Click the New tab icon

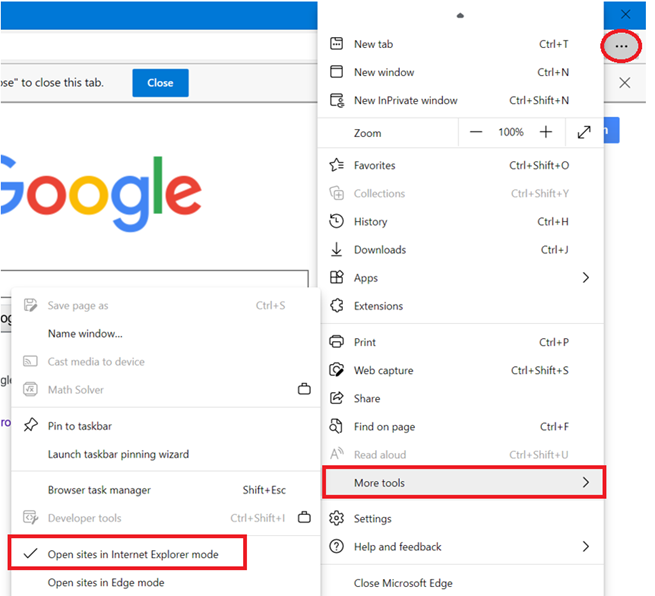click(336, 43)
